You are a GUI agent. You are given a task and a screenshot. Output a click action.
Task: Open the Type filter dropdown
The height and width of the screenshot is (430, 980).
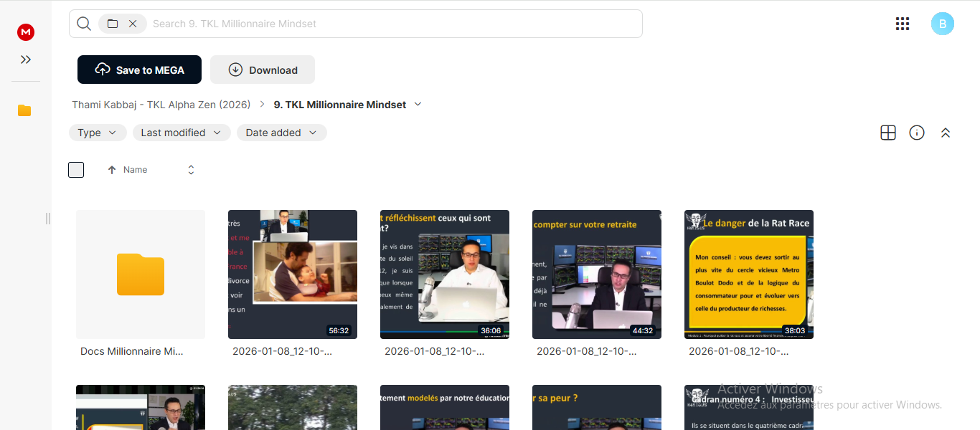[x=98, y=133]
